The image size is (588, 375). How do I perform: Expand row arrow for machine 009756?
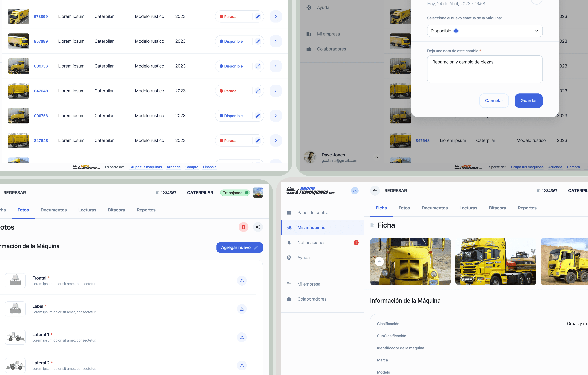[x=276, y=66]
